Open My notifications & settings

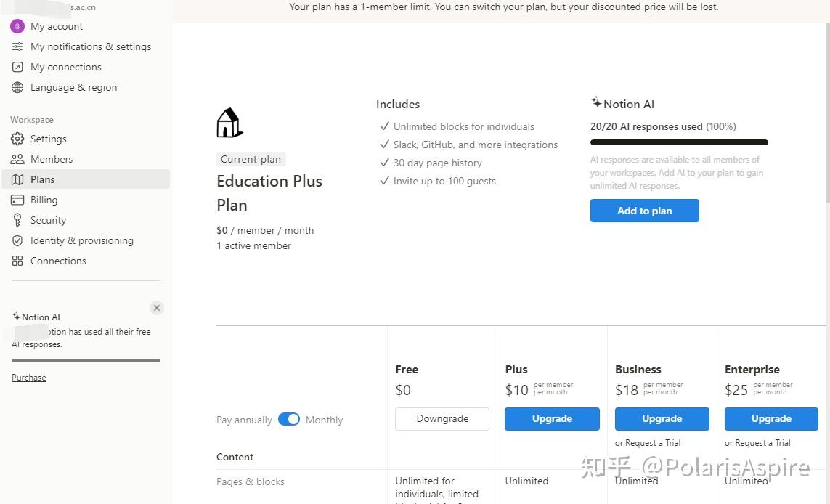pyautogui.click(x=91, y=46)
